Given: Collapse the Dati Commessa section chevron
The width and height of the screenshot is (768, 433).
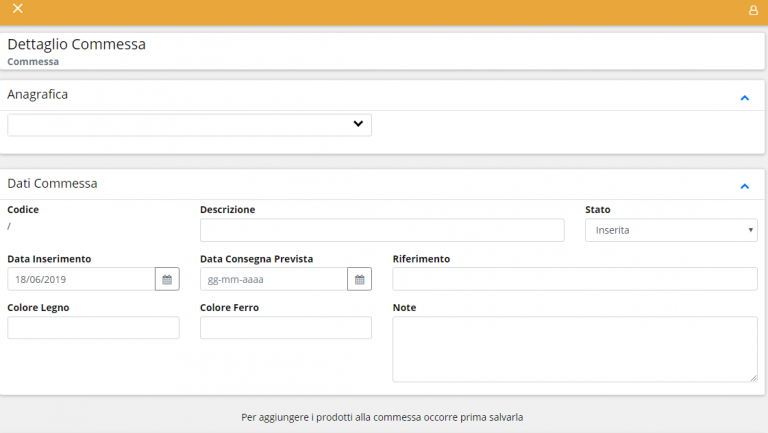Looking at the screenshot, I should (744, 186).
